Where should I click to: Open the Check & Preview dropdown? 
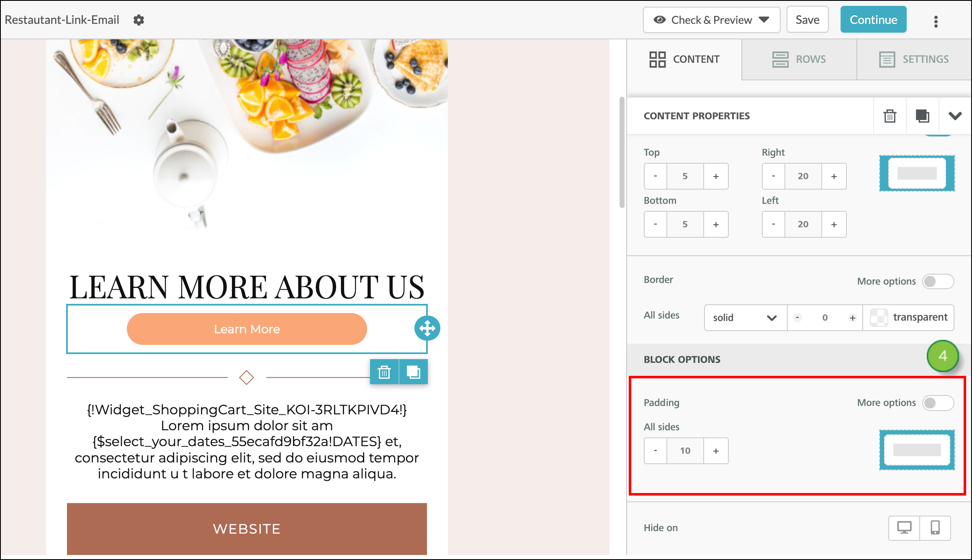pyautogui.click(x=711, y=20)
